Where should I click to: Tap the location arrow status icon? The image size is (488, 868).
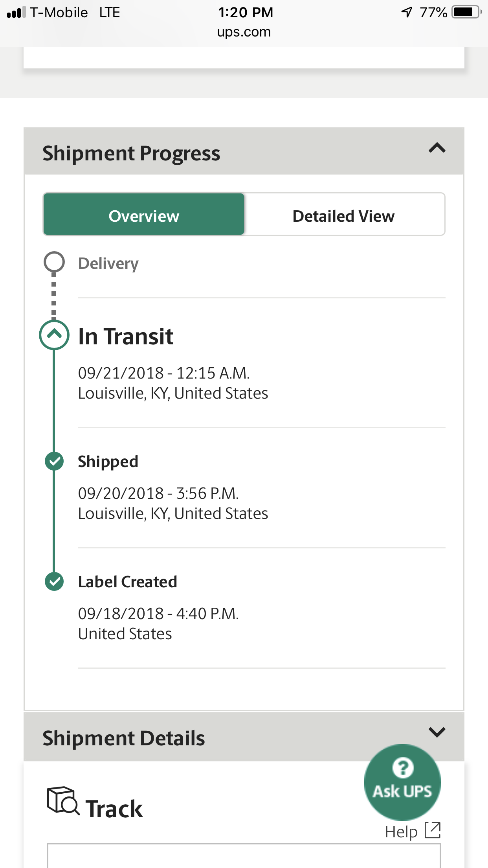tap(407, 12)
